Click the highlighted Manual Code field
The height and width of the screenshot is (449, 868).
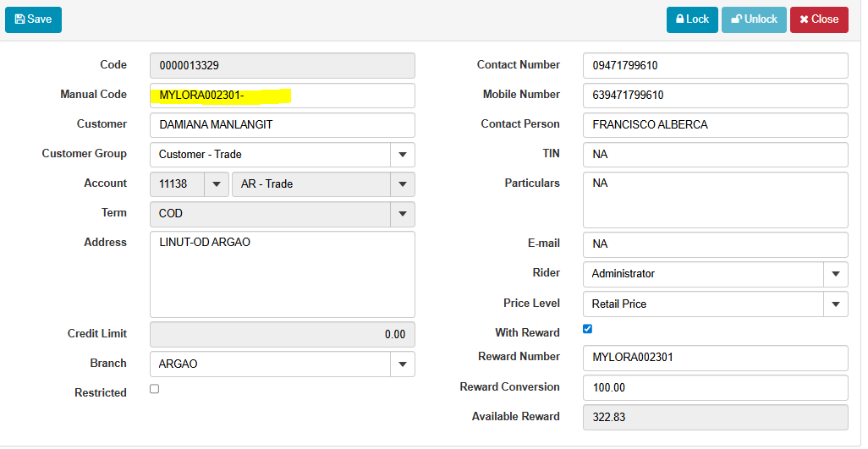pos(282,96)
